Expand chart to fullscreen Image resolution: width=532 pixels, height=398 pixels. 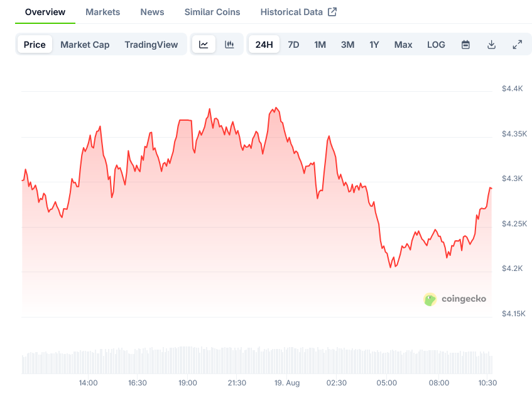coord(517,45)
